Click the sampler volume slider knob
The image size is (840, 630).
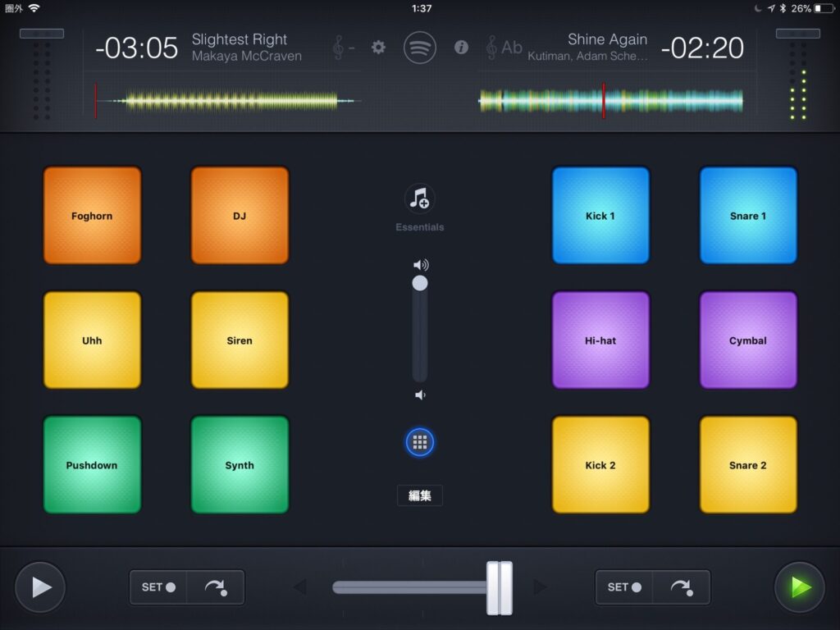[x=420, y=284]
